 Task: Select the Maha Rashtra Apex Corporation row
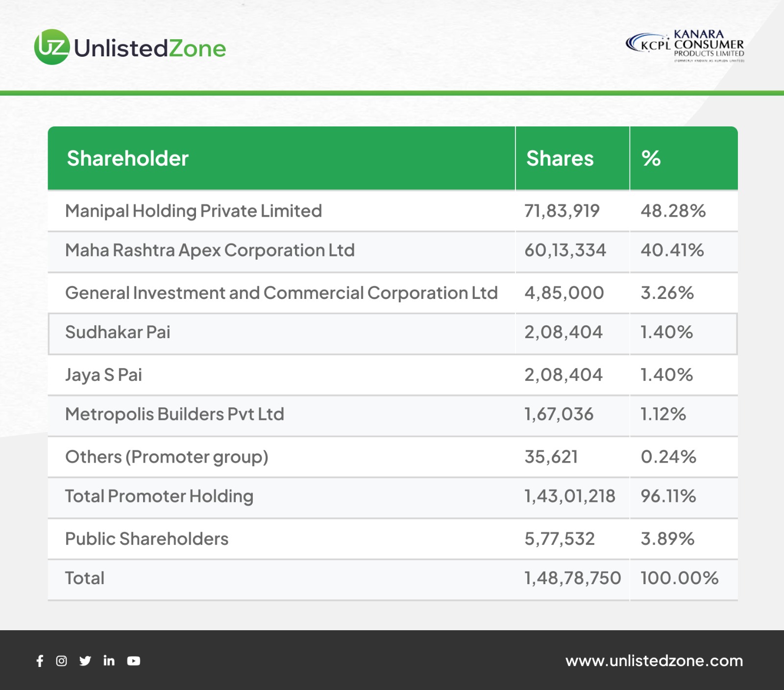(x=210, y=250)
